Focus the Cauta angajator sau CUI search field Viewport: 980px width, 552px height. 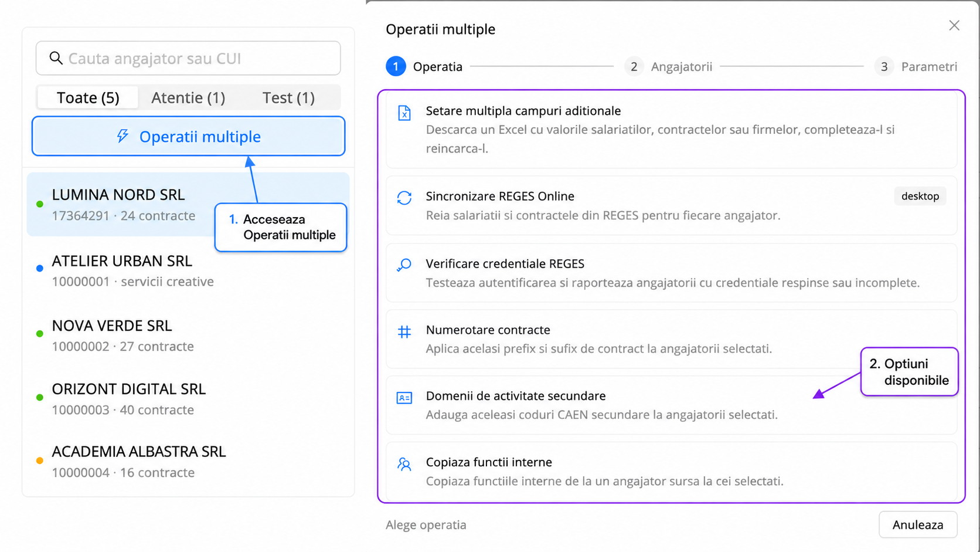188,58
